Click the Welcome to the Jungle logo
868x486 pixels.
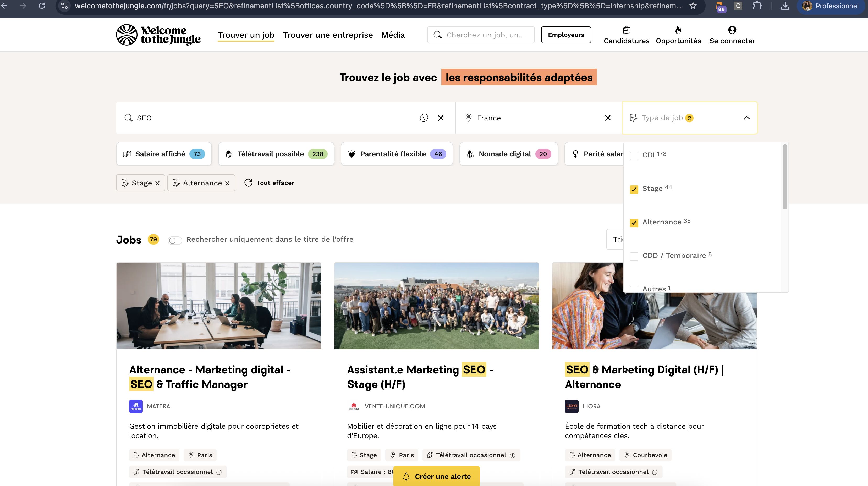click(158, 35)
